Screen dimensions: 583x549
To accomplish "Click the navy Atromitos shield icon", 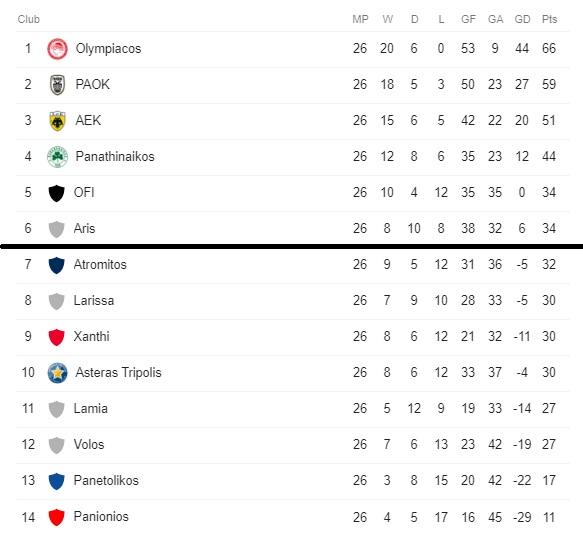I will tap(57, 265).
